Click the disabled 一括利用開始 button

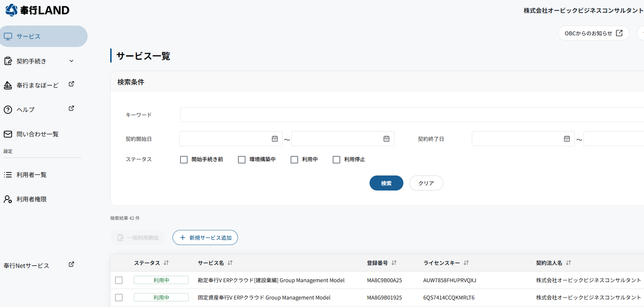(x=138, y=237)
